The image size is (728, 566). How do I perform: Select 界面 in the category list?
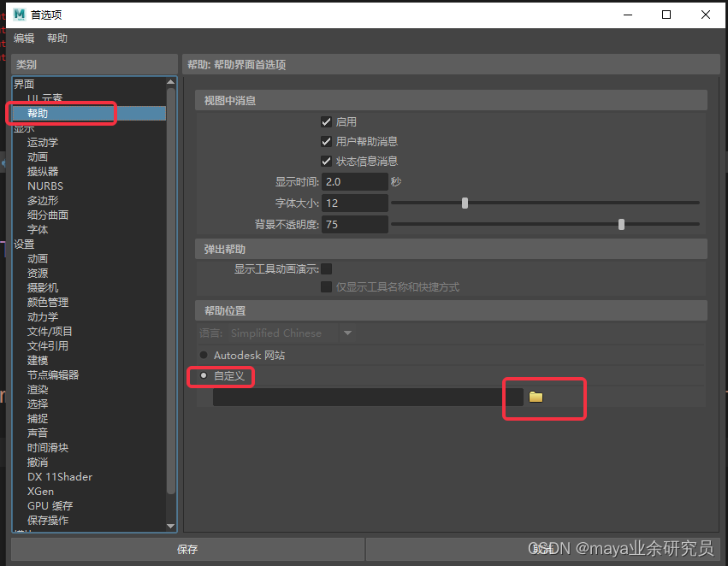coord(24,84)
